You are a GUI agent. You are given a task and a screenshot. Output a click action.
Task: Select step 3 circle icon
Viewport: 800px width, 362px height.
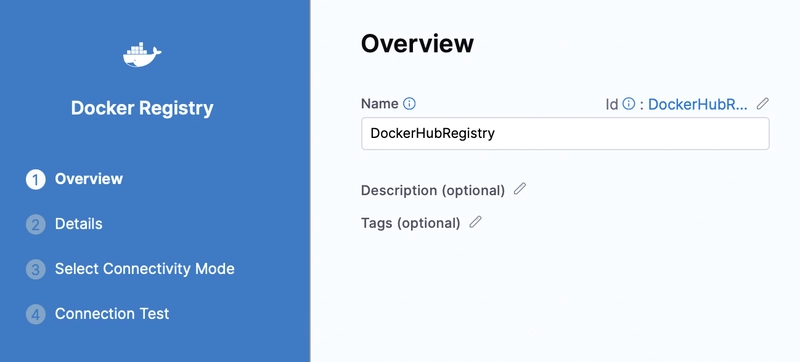coord(36,269)
